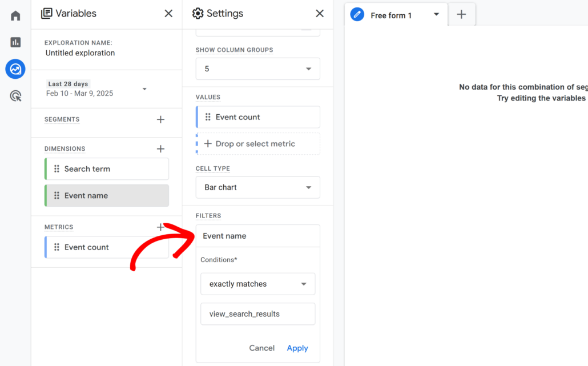Cancel the filter configuration

tap(261, 348)
